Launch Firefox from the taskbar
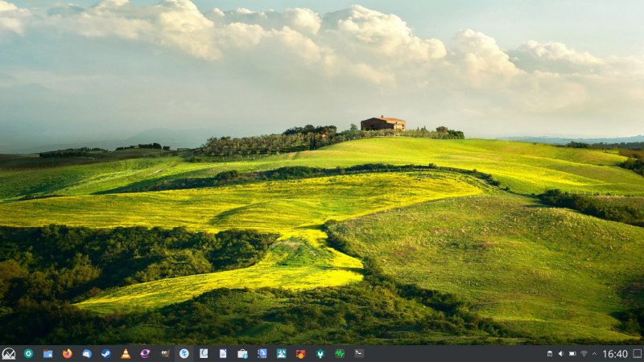 [x=67, y=353]
